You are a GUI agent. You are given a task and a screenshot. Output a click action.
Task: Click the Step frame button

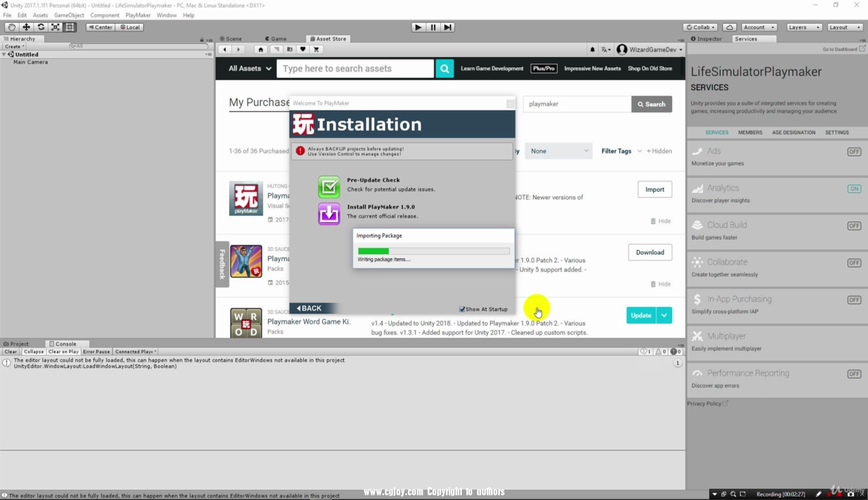448,27
